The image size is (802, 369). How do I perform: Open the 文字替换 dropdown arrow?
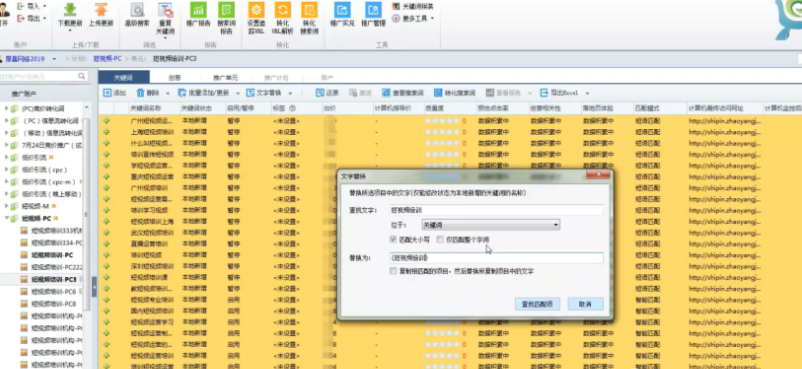coord(290,93)
